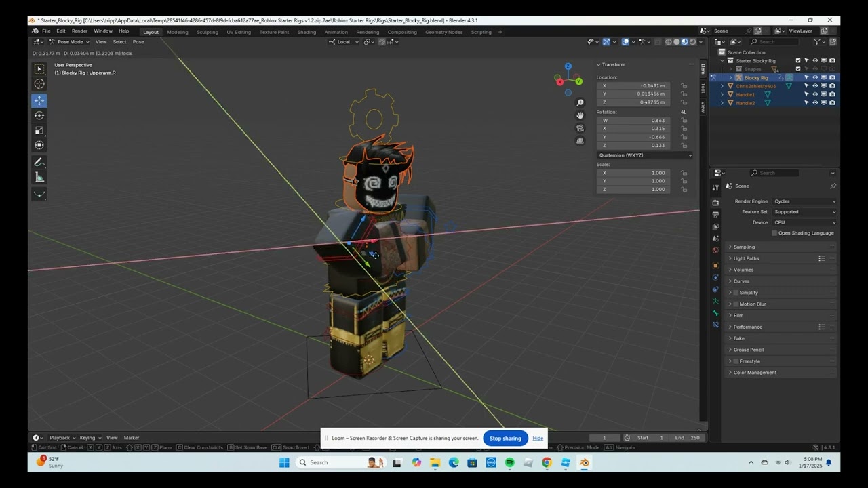Click Stop sharing button in Loom bar
The width and height of the screenshot is (868, 488).
coord(505,439)
